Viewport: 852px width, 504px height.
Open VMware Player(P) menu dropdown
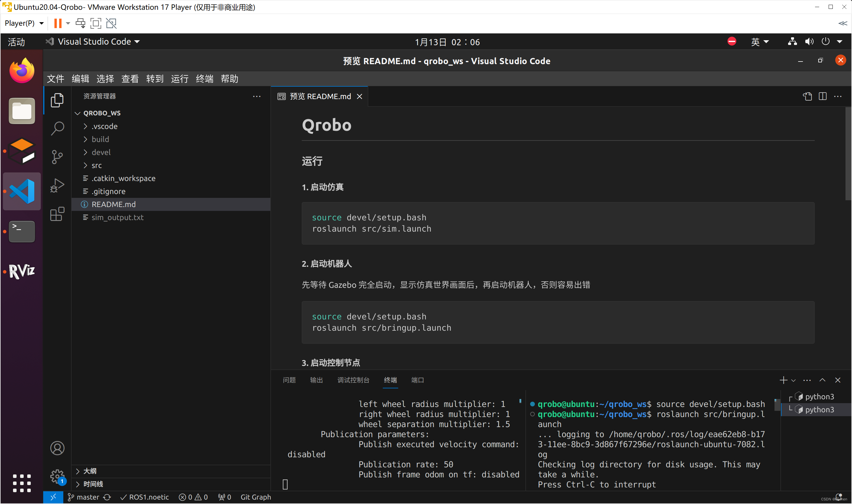(x=24, y=23)
